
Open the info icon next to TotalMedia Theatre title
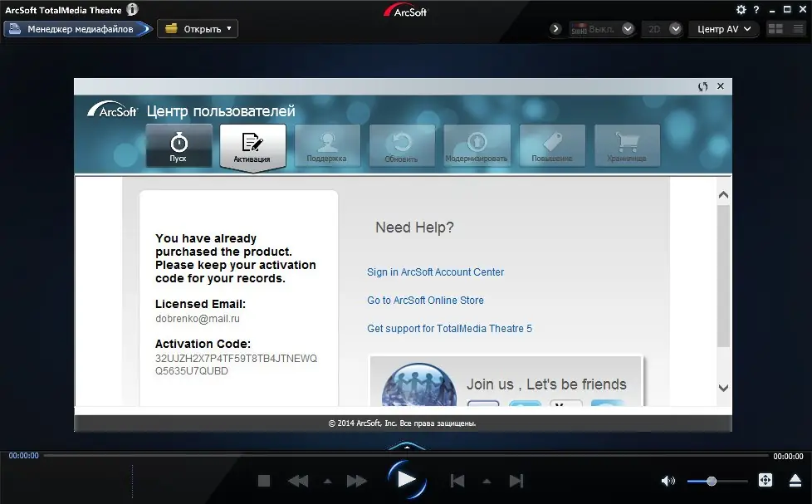pos(133,9)
